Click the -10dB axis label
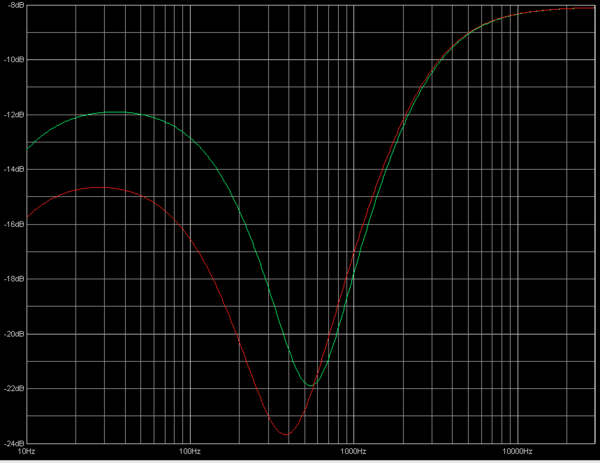600x463 pixels. coord(14,59)
